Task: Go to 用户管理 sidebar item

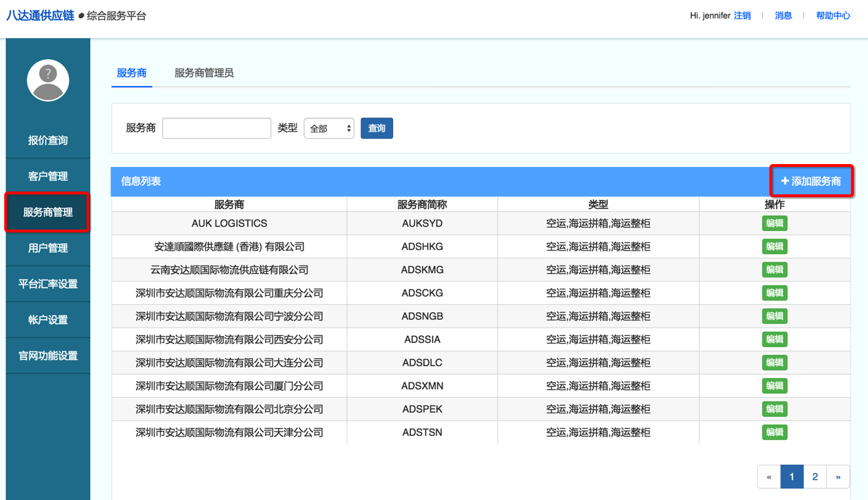Action: click(x=48, y=248)
